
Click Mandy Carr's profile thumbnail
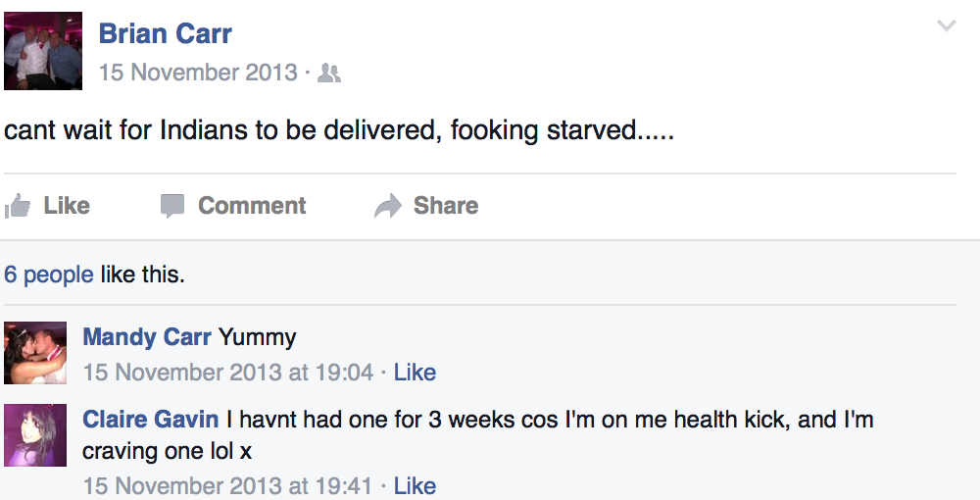pyautogui.click(x=35, y=352)
